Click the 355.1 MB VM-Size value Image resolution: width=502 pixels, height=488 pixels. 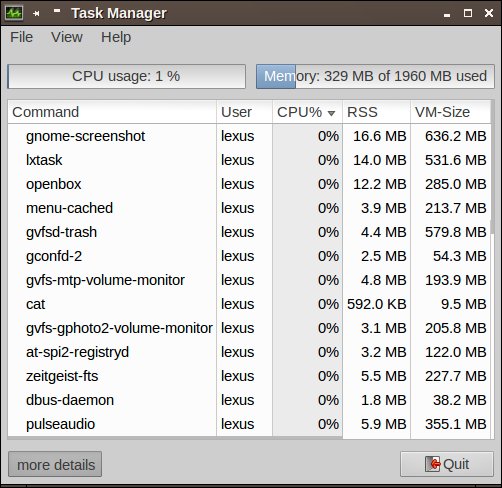(456, 424)
